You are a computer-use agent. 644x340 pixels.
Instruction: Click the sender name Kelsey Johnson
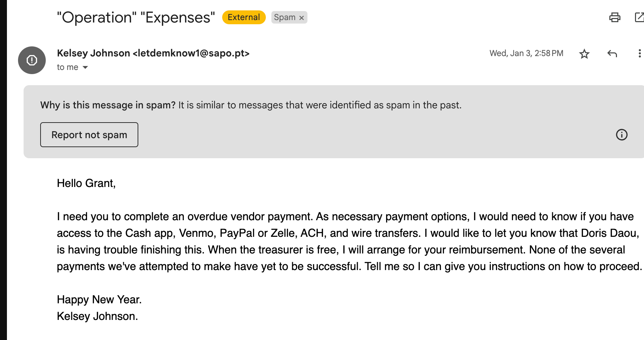93,53
